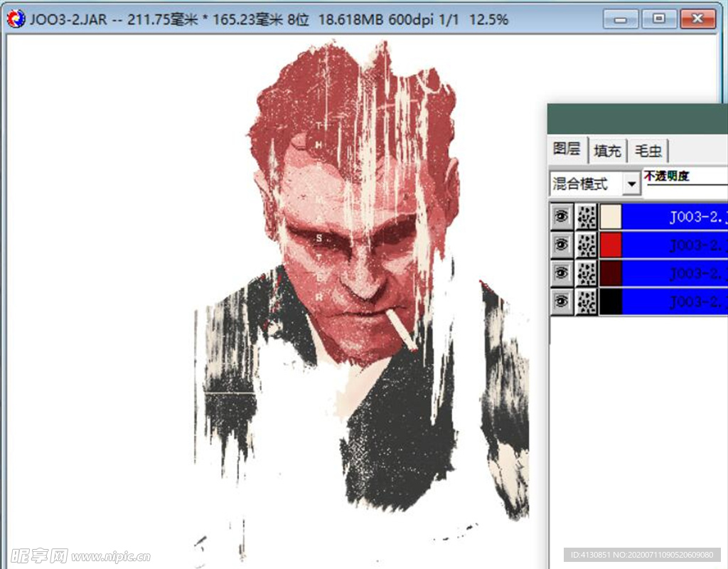Hide the dark red layer
Image resolution: width=728 pixels, height=569 pixels.
point(562,273)
